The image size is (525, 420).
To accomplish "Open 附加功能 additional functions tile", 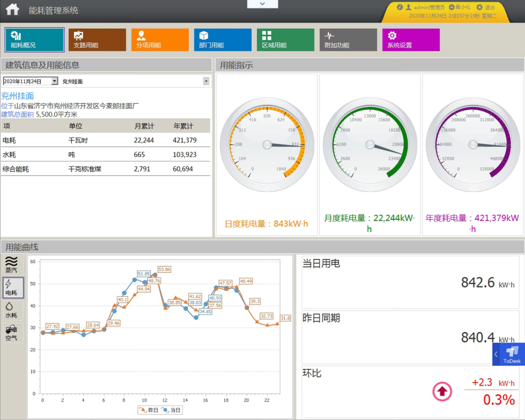I will coord(348,40).
